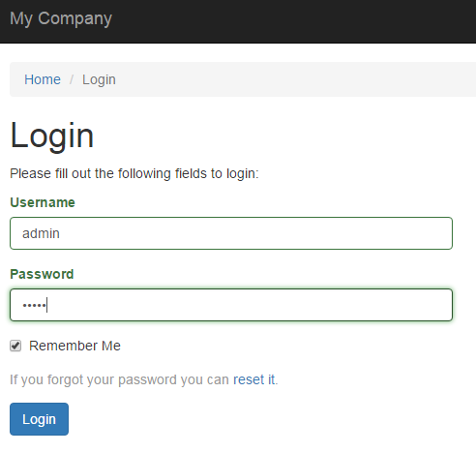
Task: Select the Login breadcrumb item
Action: point(99,79)
